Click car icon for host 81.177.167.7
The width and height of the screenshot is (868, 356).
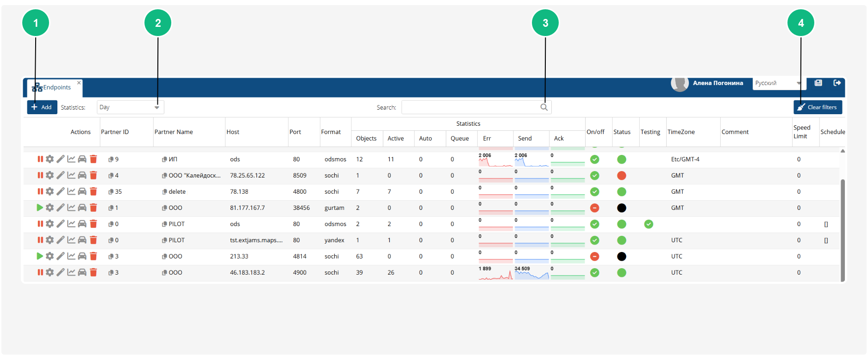coord(82,208)
